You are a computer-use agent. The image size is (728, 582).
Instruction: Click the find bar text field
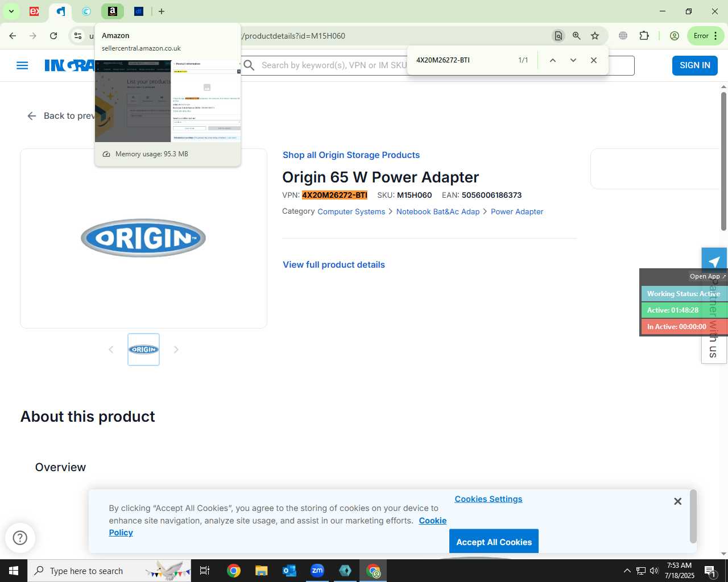click(464, 60)
